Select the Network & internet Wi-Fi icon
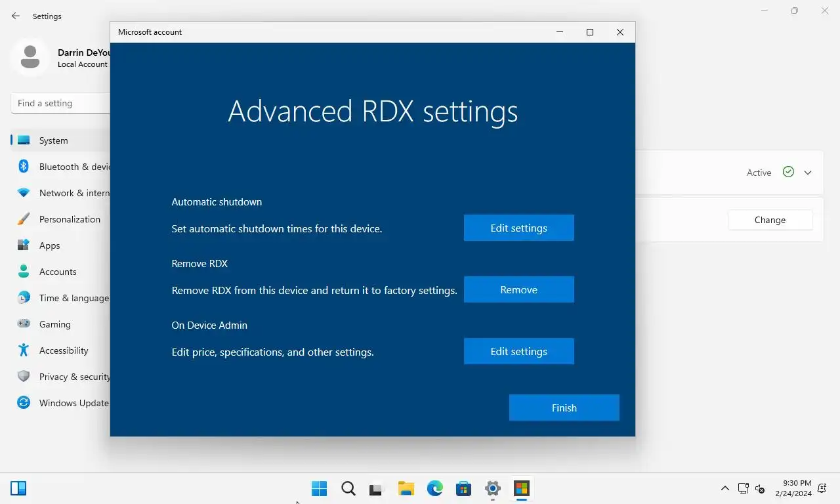The image size is (840, 504). (24, 193)
